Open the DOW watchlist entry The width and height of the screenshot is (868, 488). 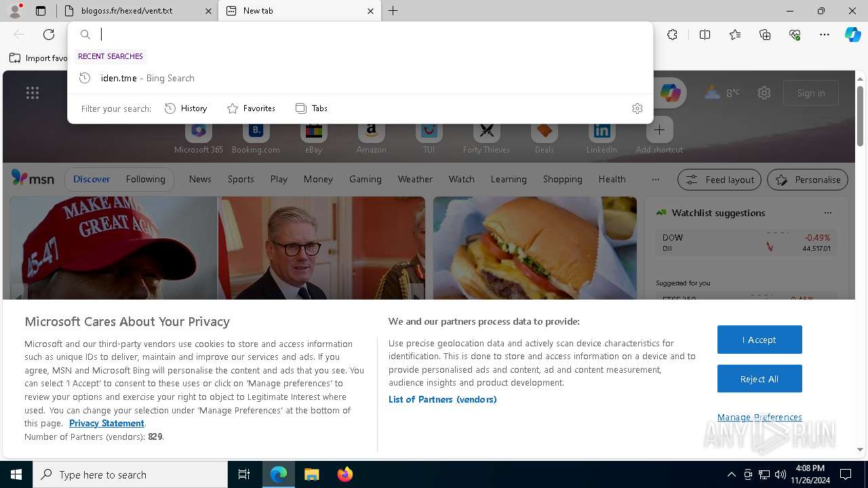(x=746, y=243)
